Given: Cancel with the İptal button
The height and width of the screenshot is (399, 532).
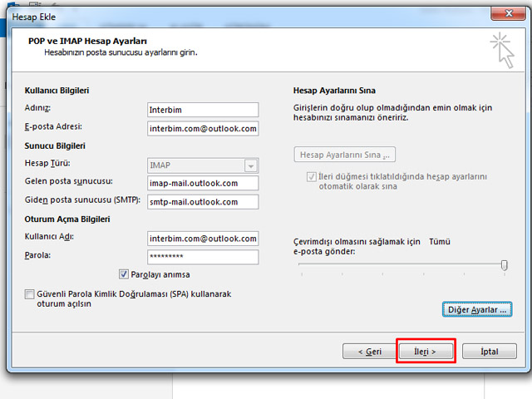Looking at the screenshot, I should pos(490,352).
